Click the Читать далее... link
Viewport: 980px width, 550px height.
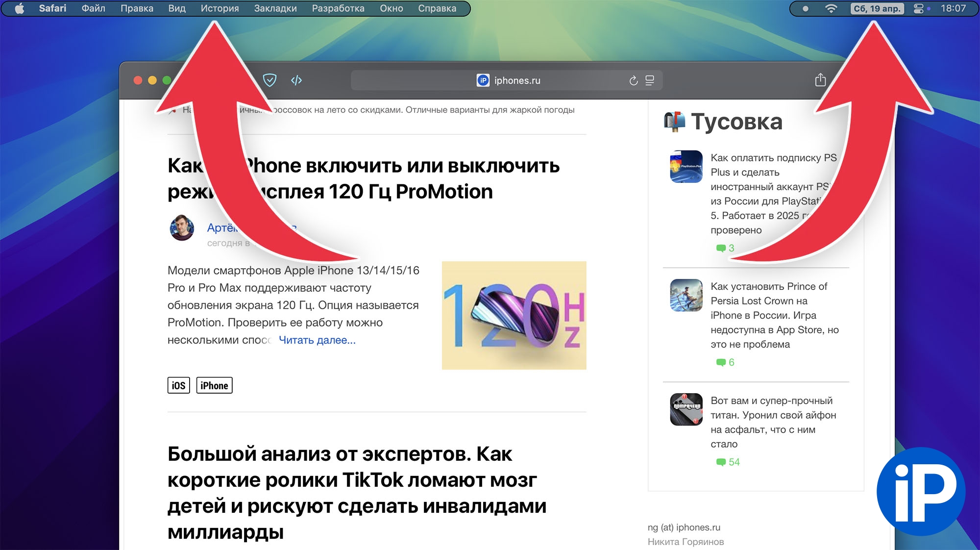[317, 340]
